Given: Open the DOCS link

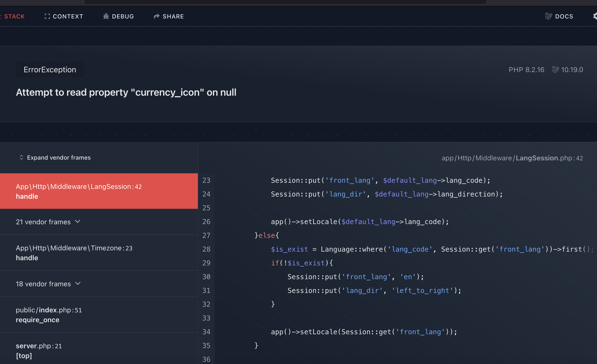Looking at the screenshot, I should 559,16.
